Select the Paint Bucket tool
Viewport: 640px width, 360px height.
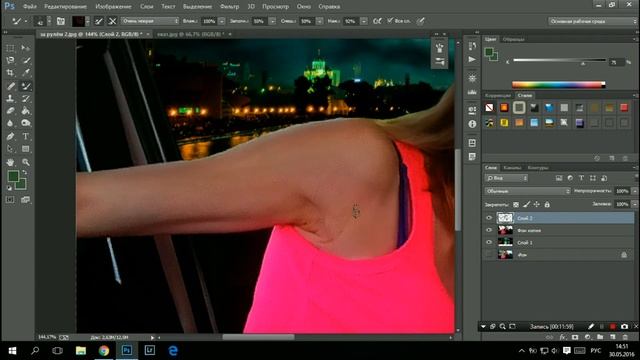tap(25, 111)
